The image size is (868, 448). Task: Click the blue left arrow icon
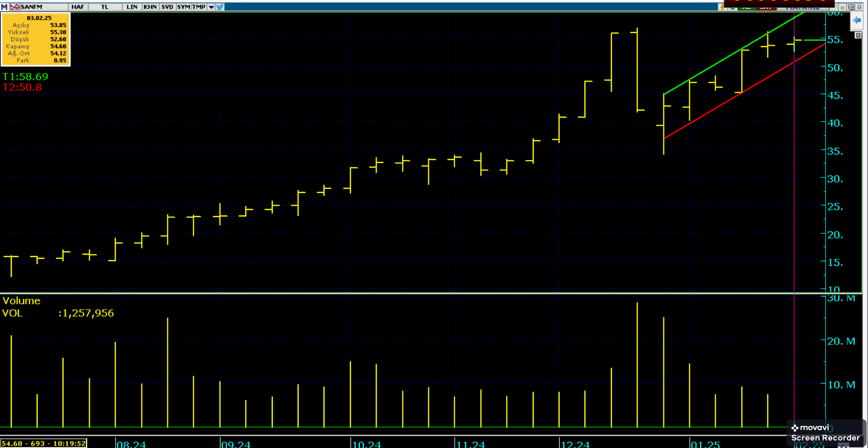[857, 20]
